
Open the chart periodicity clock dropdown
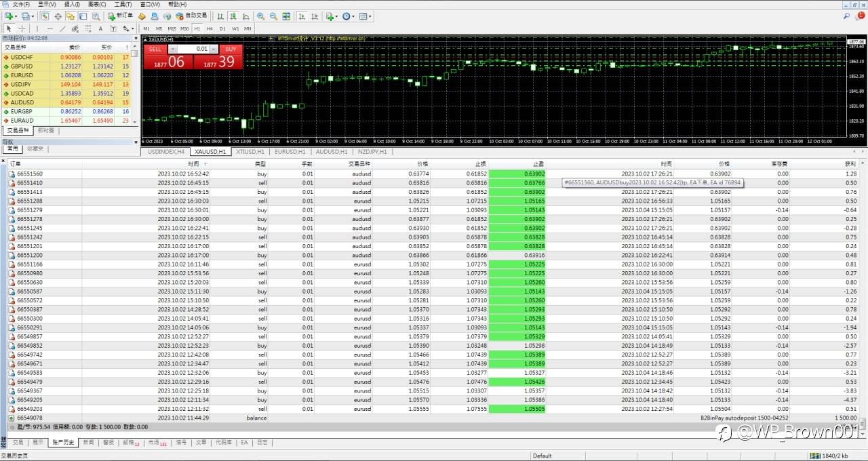(350, 16)
